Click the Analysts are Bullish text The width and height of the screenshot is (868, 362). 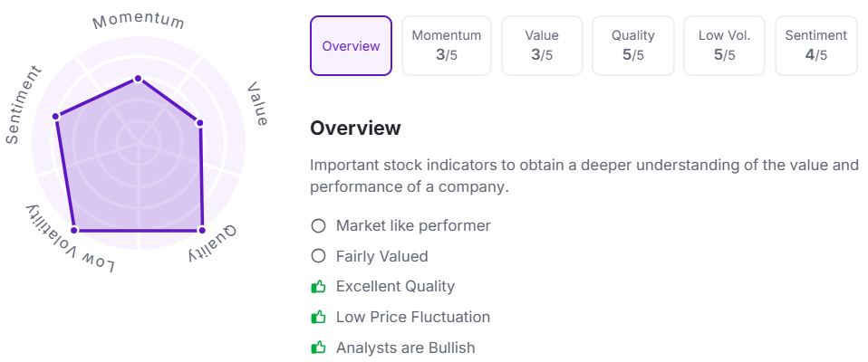point(405,348)
